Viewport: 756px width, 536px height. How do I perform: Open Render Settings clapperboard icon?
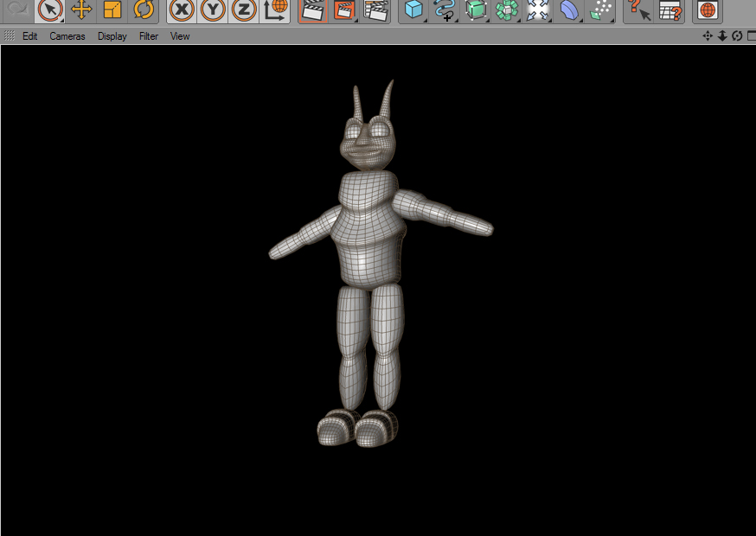[x=375, y=10]
